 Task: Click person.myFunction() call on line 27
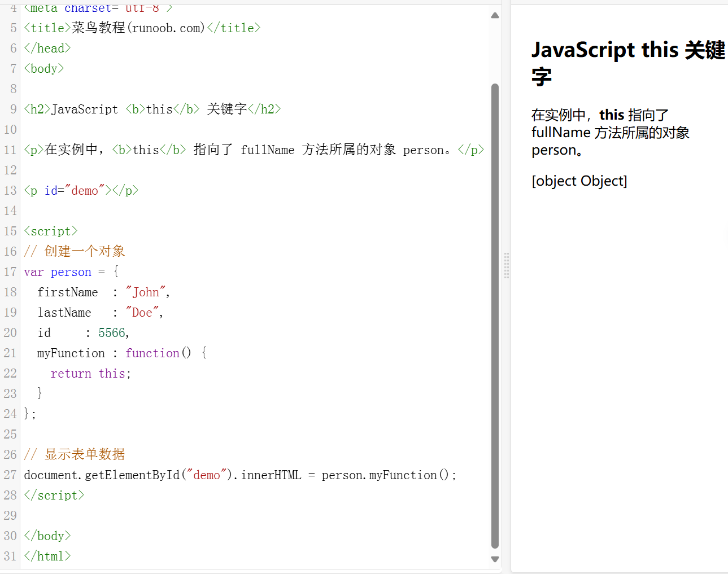[385, 475]
